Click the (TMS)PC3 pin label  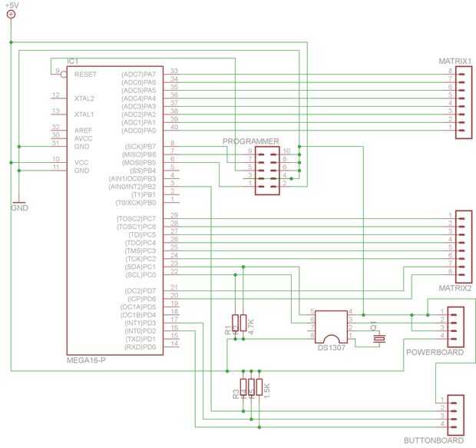[140, 251]
